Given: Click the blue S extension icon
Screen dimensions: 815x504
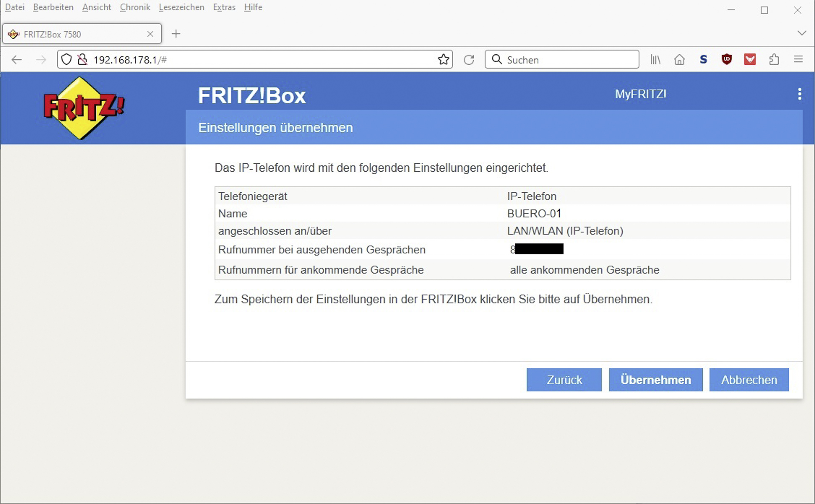Looking at the screenshot, I should 703,60.
